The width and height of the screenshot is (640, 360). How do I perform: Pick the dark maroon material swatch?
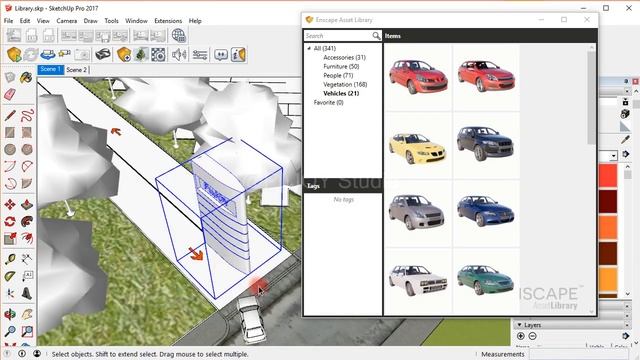click(608, 202)
